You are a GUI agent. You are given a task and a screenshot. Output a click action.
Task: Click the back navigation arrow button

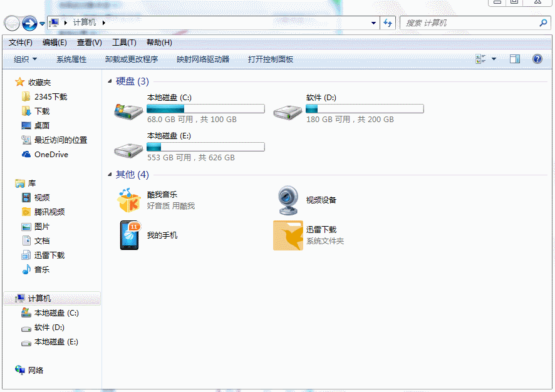coord(12,24)
